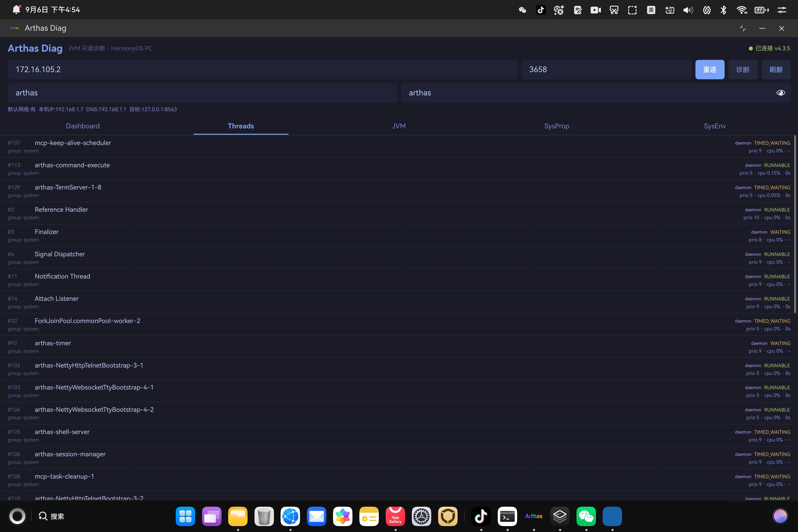Focus the port field showing 3658
This screenshot has height=532, width=798.
point(606,70)
